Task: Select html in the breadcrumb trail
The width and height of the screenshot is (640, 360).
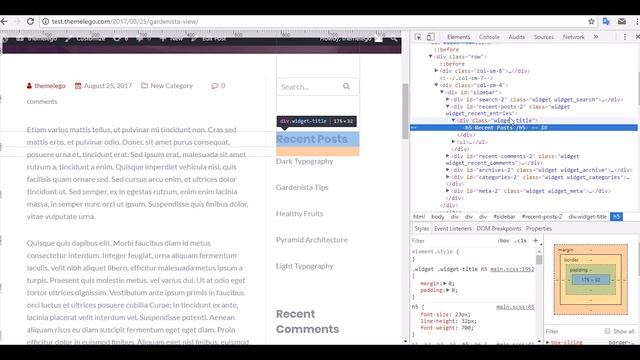Action: point(419,217)
